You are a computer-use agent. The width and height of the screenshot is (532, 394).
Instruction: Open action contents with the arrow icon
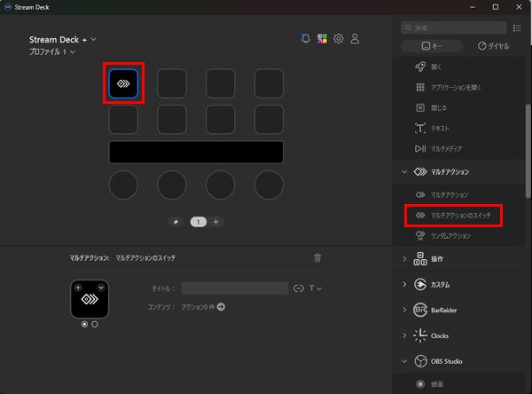(221, 307)
